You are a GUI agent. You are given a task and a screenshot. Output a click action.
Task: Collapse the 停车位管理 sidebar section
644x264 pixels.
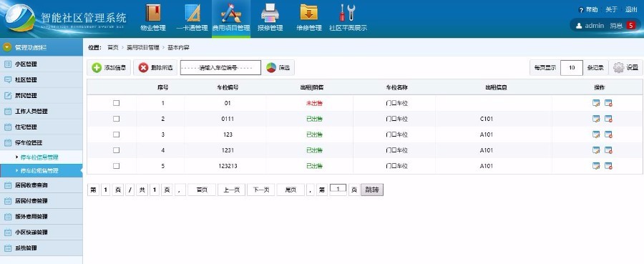point(41,142)
